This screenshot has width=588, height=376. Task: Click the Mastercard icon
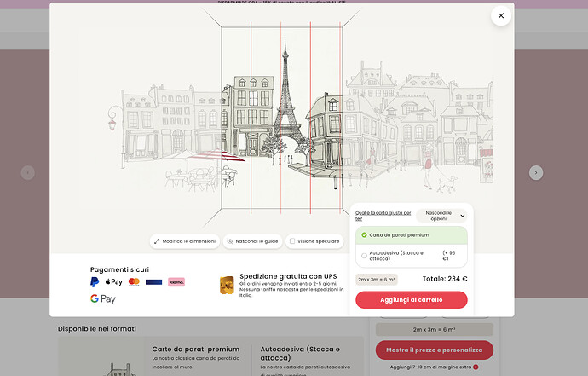[x=134, y=282]
